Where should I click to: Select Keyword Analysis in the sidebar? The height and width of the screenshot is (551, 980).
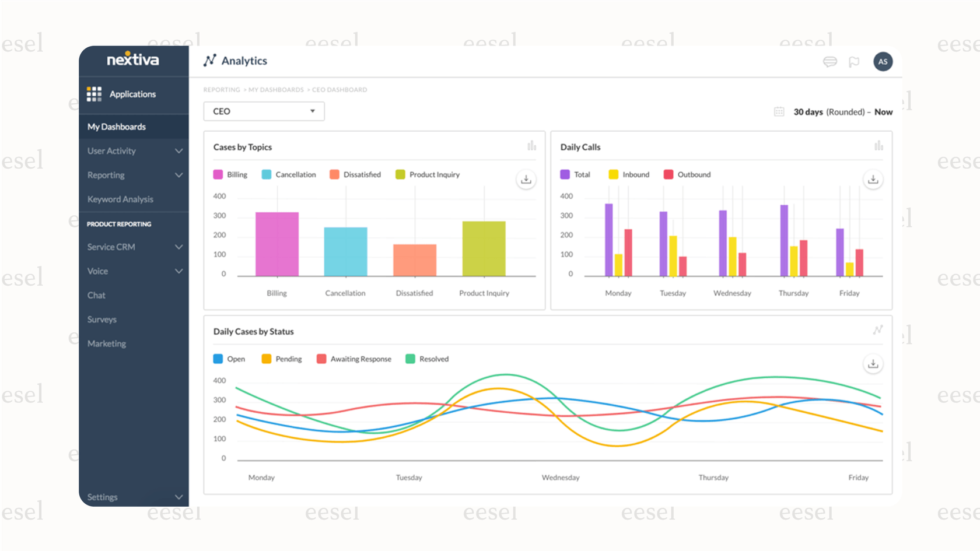coord(120,199)
